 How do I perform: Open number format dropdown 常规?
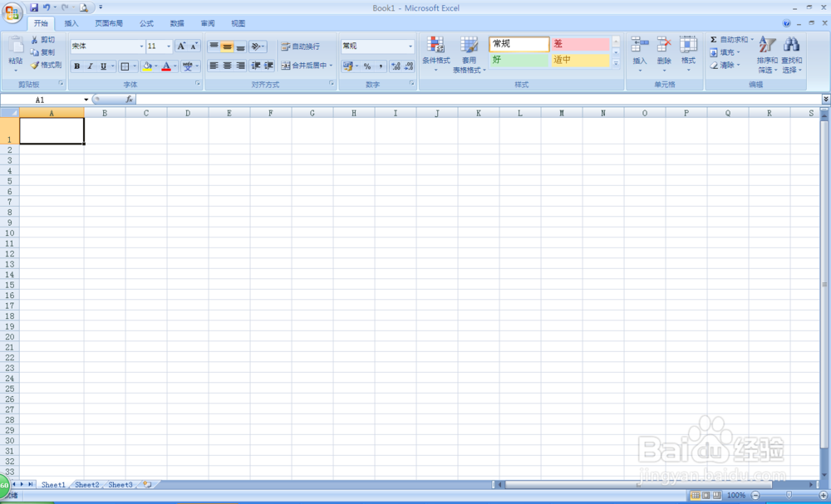(x=411, y=46)
